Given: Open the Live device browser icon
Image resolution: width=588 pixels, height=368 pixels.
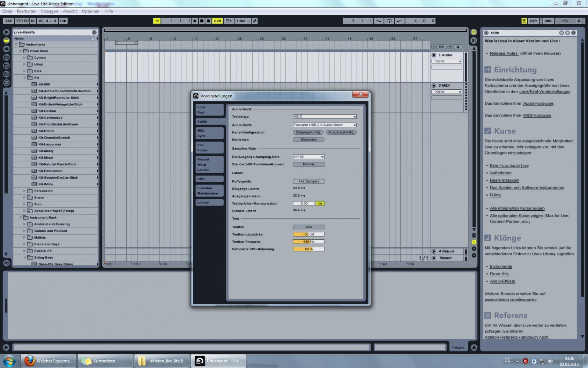Looking at the screenshot, I should pos(6,40).
